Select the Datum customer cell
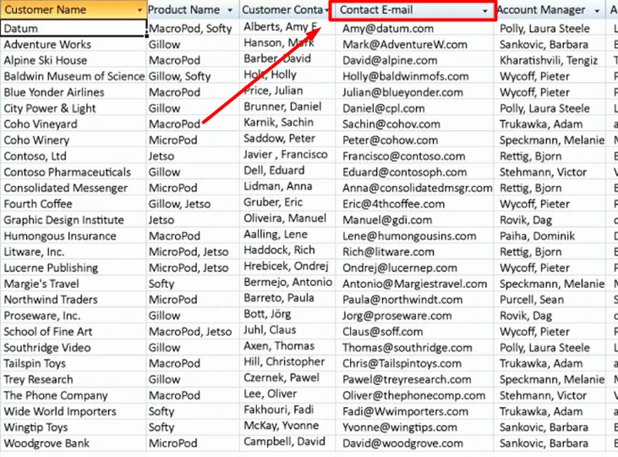 point(73,28)
